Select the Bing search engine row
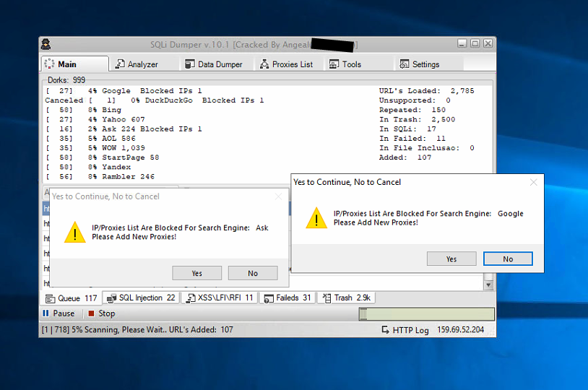Image resolution: width=588 pixels, height=390 pixels. pos(83,110)
